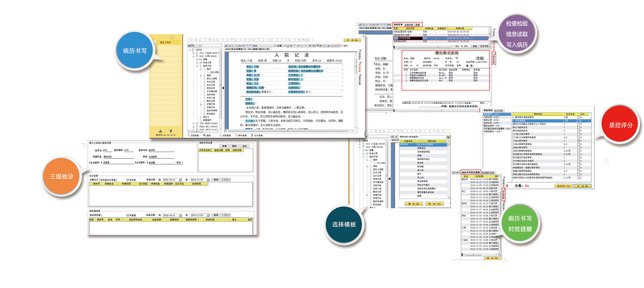Viewport: 644px width, 288px height.
Task: Click 新增 button in teaching student settings
Action: [x=224, y=146]
